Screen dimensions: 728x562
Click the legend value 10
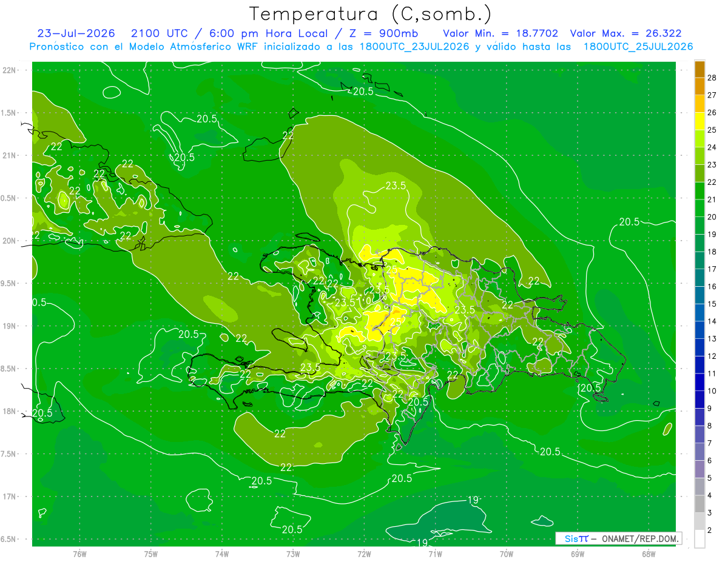713,391
